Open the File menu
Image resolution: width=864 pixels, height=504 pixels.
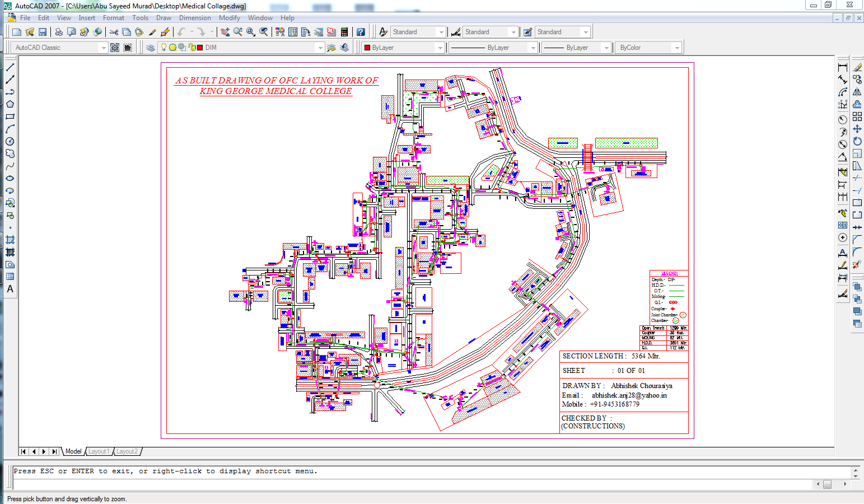coord(25,18)
